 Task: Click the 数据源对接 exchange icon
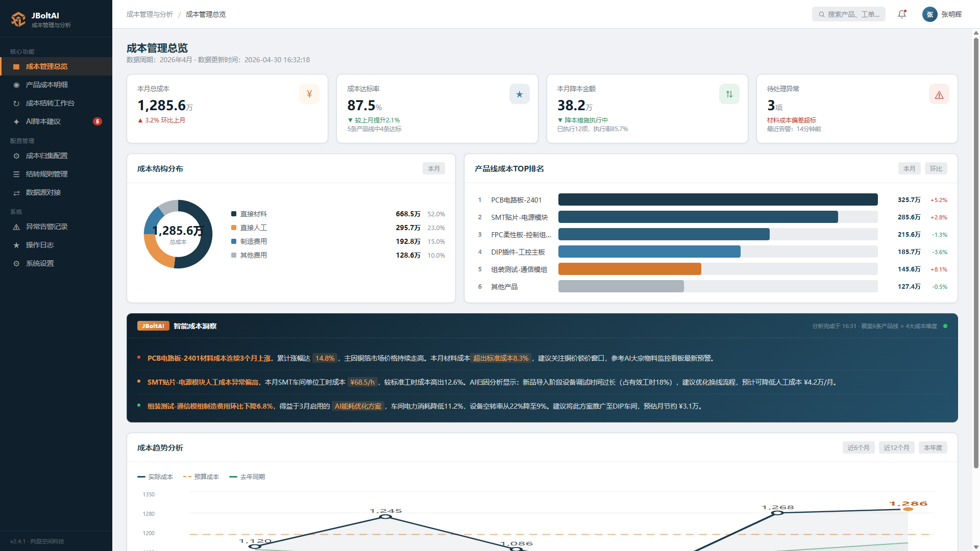[x=16, y=193]
